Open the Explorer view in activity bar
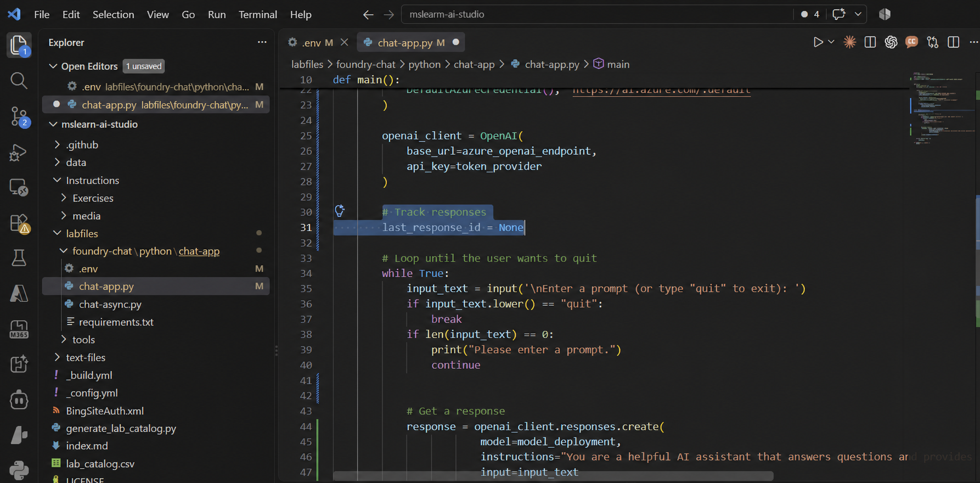This screenshot has height=483, width=980. point(19,45)
